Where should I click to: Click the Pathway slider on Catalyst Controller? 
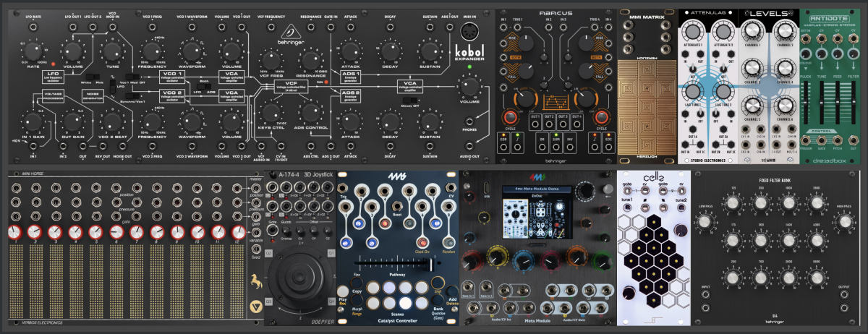[x=397, y=263]
